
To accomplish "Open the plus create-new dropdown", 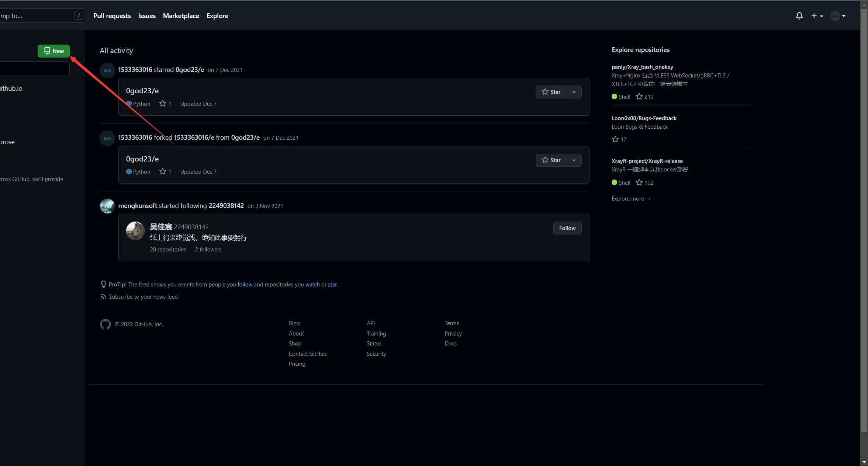I will click(x=817, y=16).
